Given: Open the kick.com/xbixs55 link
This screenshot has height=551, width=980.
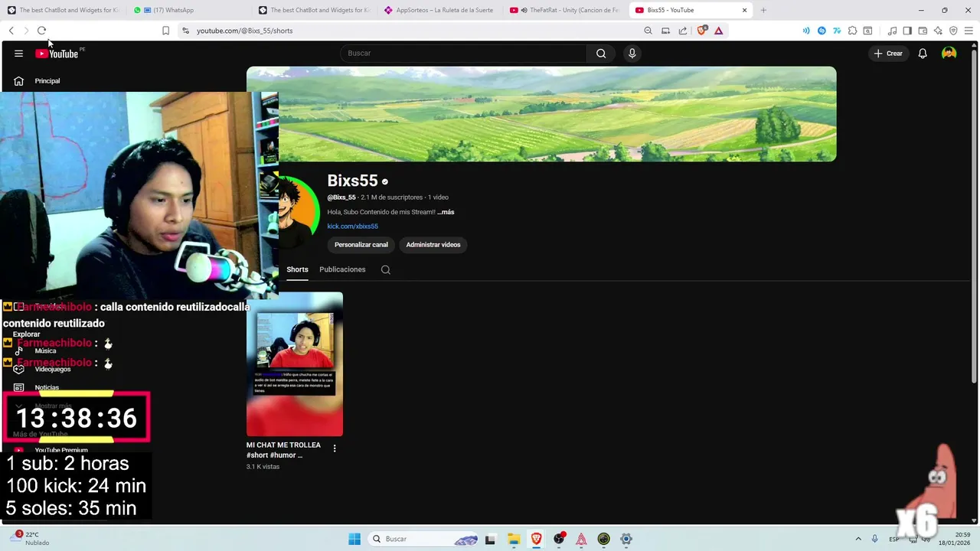Looking at the screenshot, I should pyautogui.click(x=353, y=227).
